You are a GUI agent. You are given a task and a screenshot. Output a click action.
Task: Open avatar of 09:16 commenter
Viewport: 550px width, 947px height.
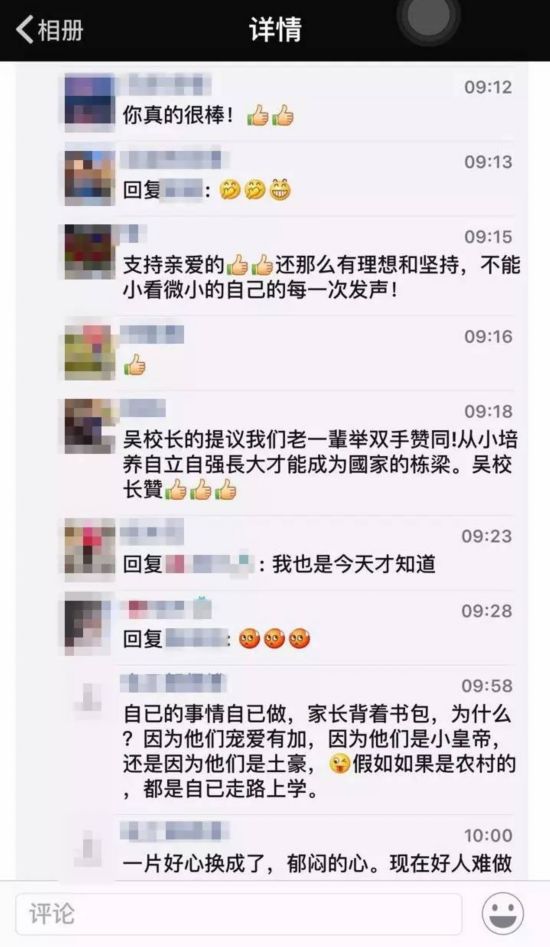pyautogui.click(x=89, y=352)
